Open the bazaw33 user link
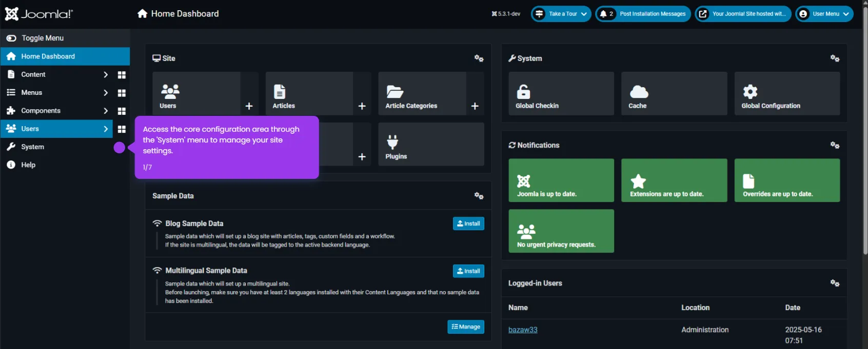Screen dimensions: 868x349 pos(523,330)
